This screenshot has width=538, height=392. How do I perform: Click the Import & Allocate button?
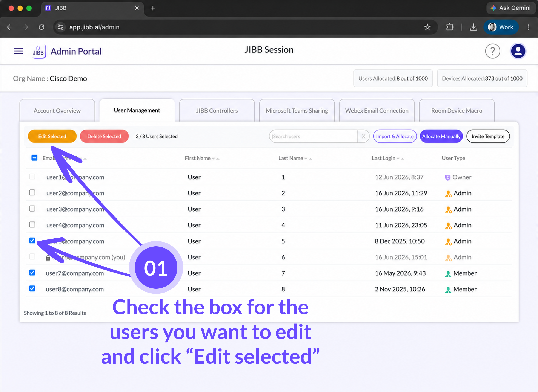click(395, 136)
